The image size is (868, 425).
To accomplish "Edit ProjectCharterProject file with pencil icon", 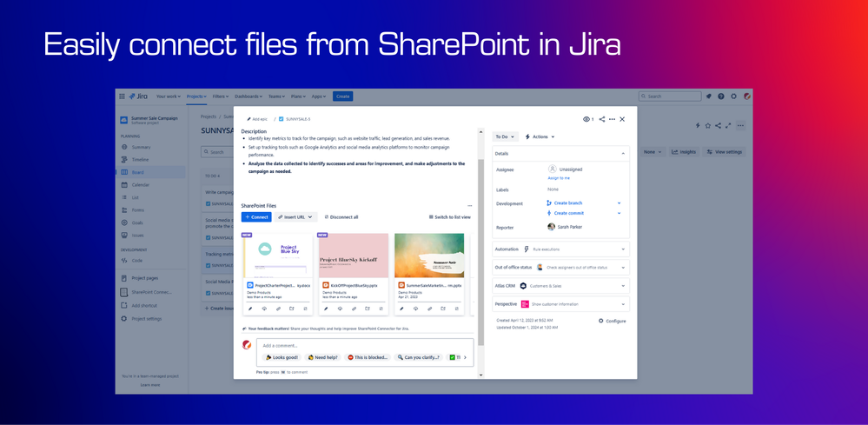I will pos(250,309).
